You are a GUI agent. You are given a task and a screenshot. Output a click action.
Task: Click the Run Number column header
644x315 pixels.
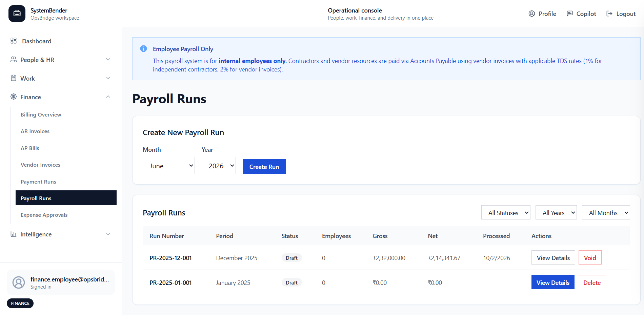coord(166,236)
